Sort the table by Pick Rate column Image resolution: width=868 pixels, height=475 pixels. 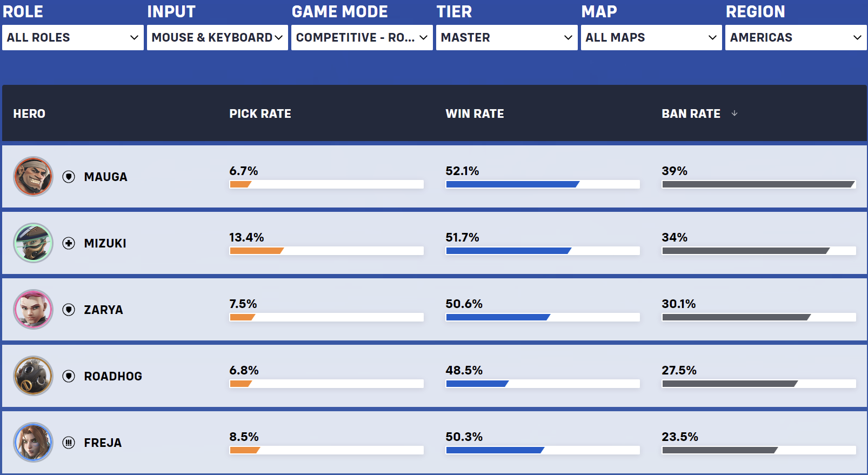(260, 113)
